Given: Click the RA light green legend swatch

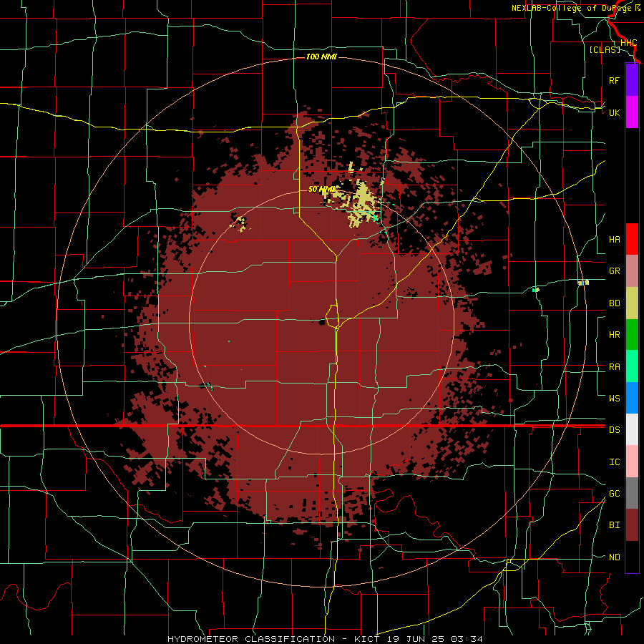Looking at the screenshot, I should click(632, 366).
